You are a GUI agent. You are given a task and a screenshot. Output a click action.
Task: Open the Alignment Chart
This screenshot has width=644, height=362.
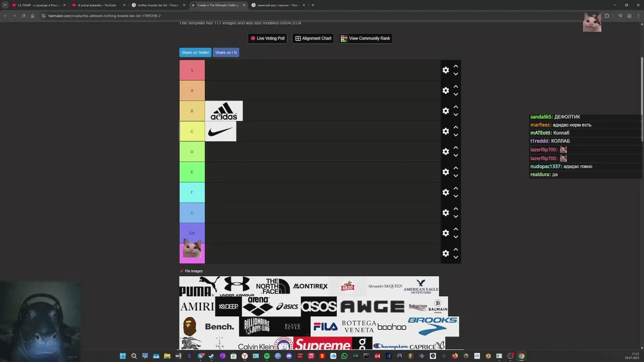coord(313,38)
